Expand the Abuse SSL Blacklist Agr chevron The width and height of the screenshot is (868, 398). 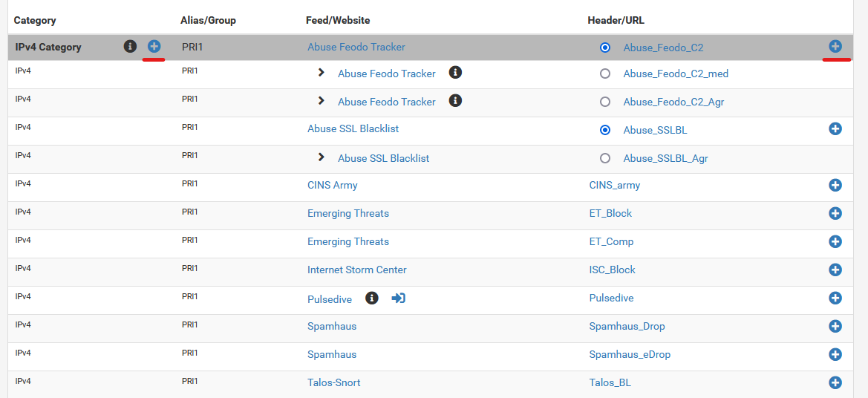point(321,157)
